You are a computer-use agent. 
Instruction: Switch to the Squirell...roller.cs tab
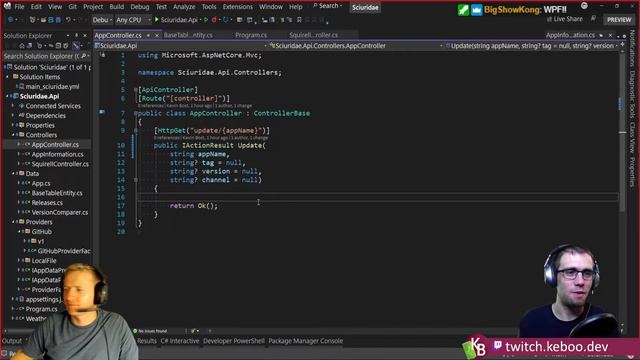coord(313,36)
